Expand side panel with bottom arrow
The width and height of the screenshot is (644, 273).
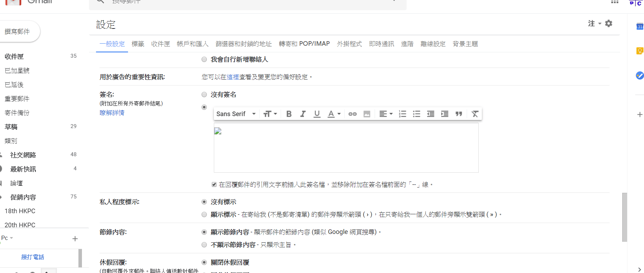coord(639,269)
